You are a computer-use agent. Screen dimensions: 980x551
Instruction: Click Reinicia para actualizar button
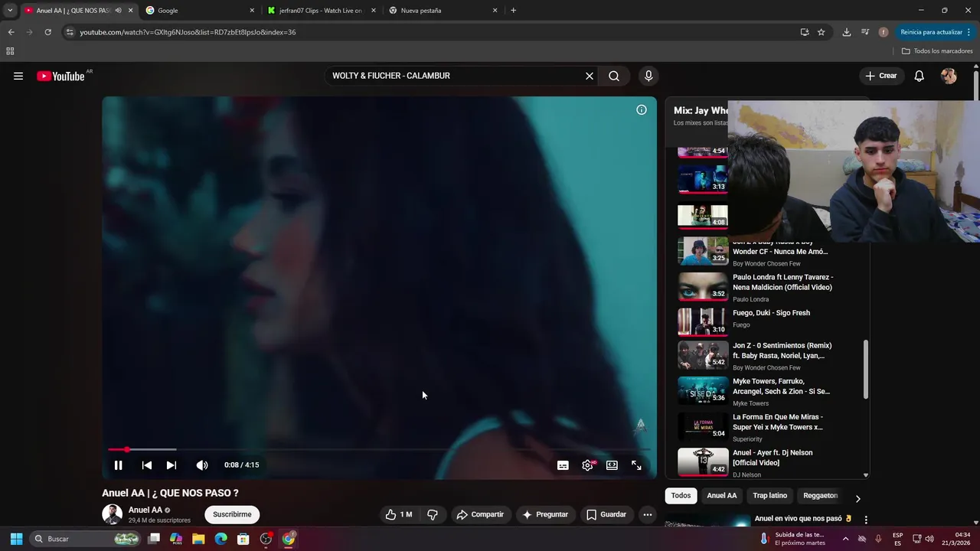click(x=936, y=32)
